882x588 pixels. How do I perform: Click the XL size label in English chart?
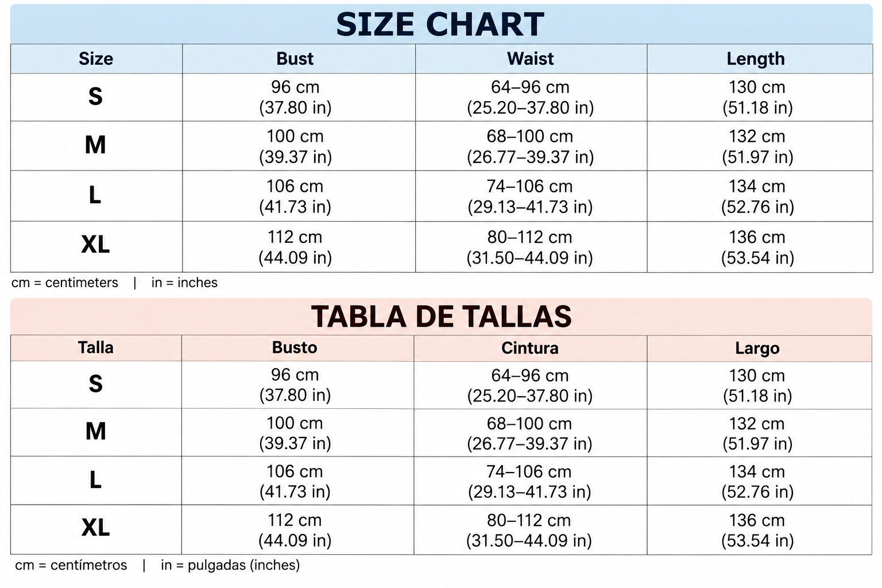pos(95,245)
